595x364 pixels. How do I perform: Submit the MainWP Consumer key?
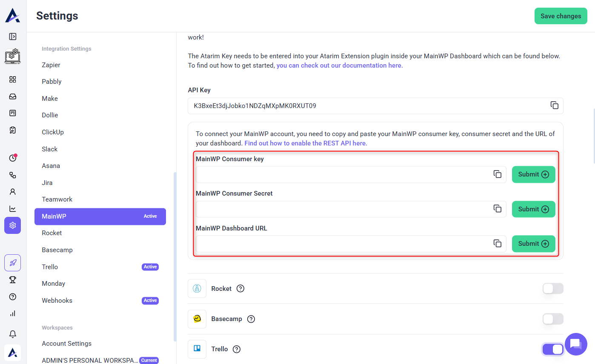click(x=533, y=174)
